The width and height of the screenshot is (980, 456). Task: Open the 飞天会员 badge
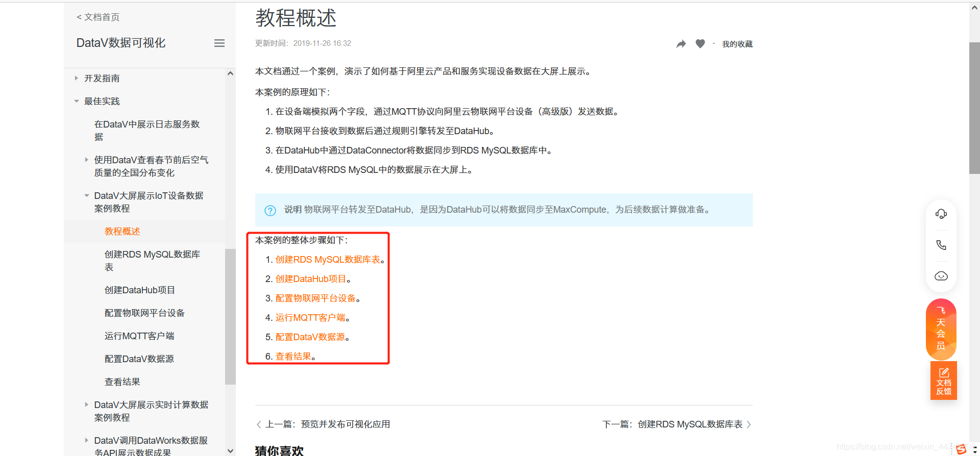click(x=941, y=328)
